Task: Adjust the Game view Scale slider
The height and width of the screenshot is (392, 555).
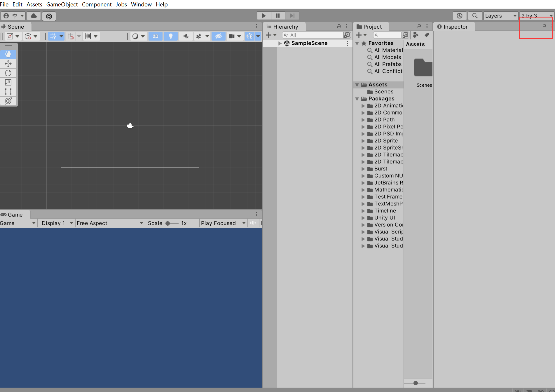Action: coord(172,223)
